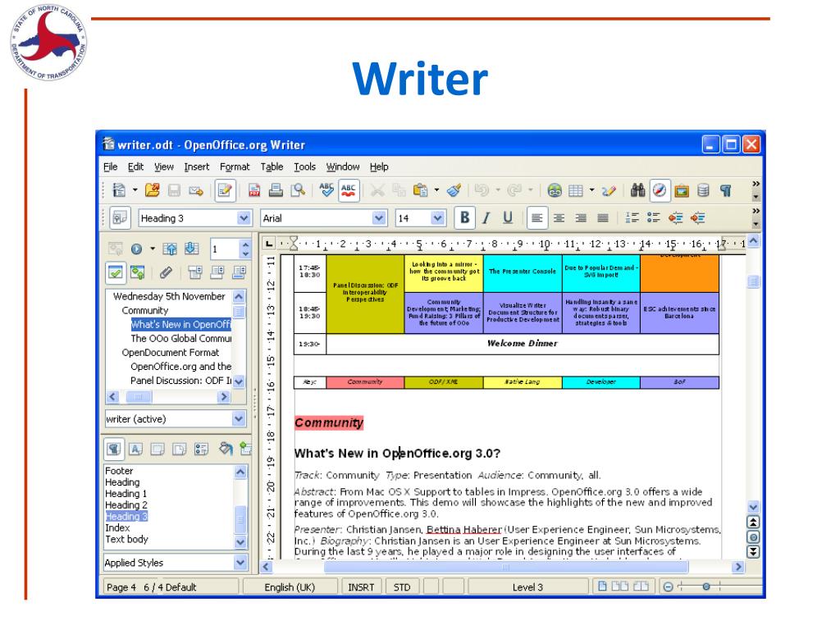Toggle the Navigator compass icon
The height and width of the screenshot is (630, 840).
point(660,190)
